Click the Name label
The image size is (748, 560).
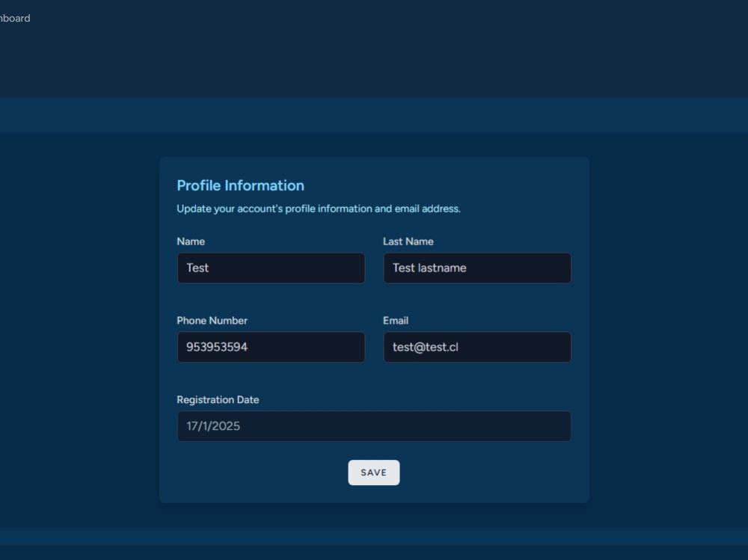point(191,241)
